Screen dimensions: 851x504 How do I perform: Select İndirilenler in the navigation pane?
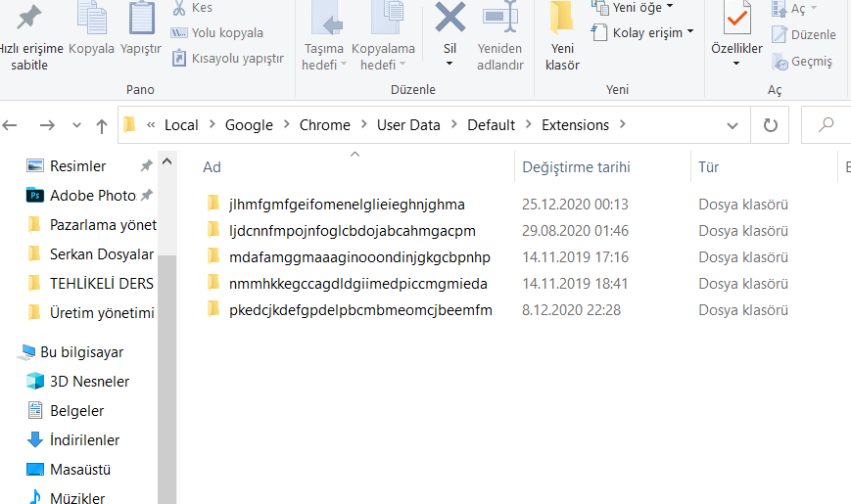(84, 440)
